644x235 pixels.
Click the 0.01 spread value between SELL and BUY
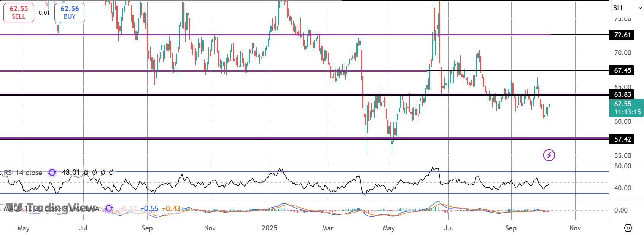coord(44,13)
